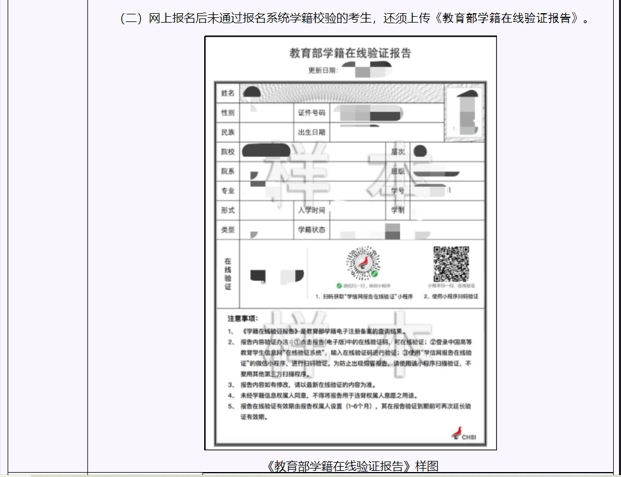This screenshot has height=477, width=621.
Task: Click the 民族 label cell
Action: point(228,132)
